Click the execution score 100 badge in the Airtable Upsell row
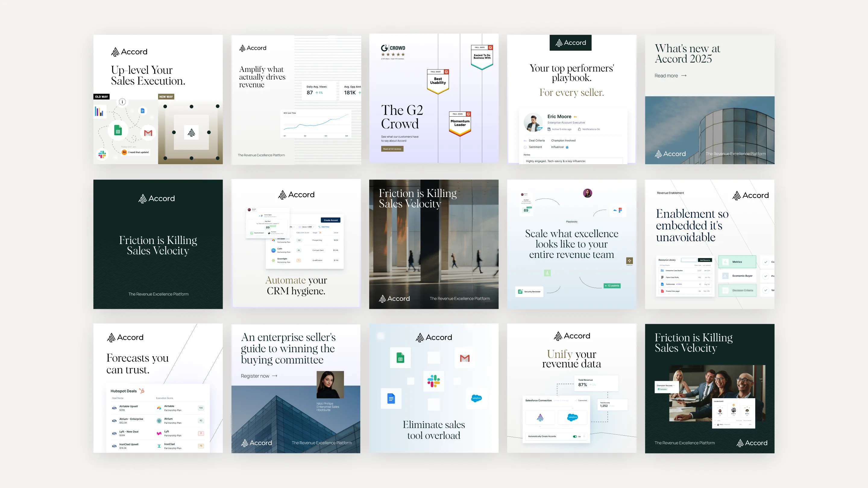This screenshot has width=868, height=488. click(x=201, y=408)
